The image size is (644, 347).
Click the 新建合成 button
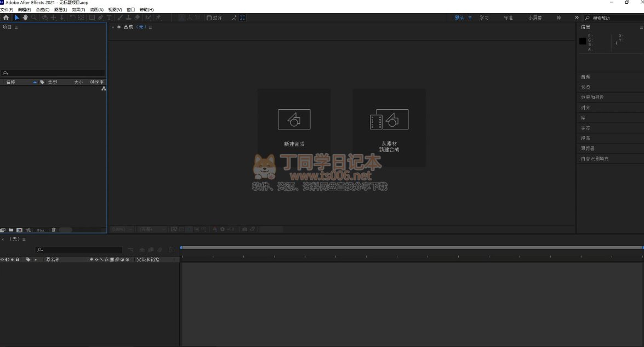click(x=294, y=128)
